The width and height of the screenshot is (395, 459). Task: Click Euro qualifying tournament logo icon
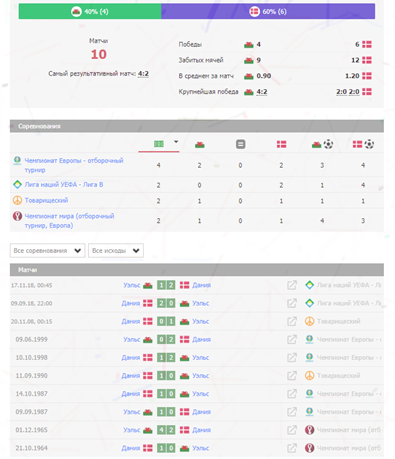[x=17, y=161]
